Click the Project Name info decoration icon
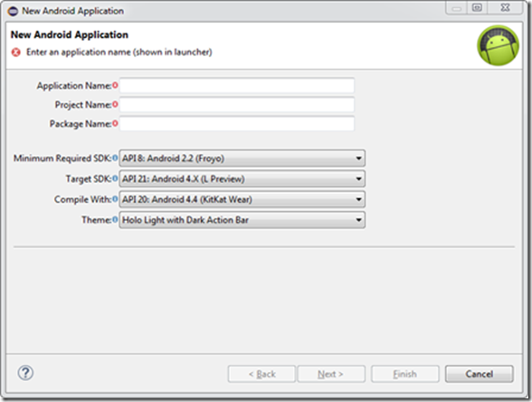Viewport: 532px width, 402px height. click(x=115, y=104)
